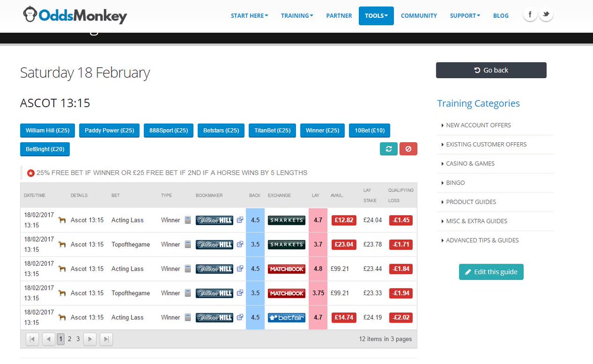The width and height of the screenshot is (593, 364).
Task: Sort by the BOOKMAKER column header
Action: (209, 195)
